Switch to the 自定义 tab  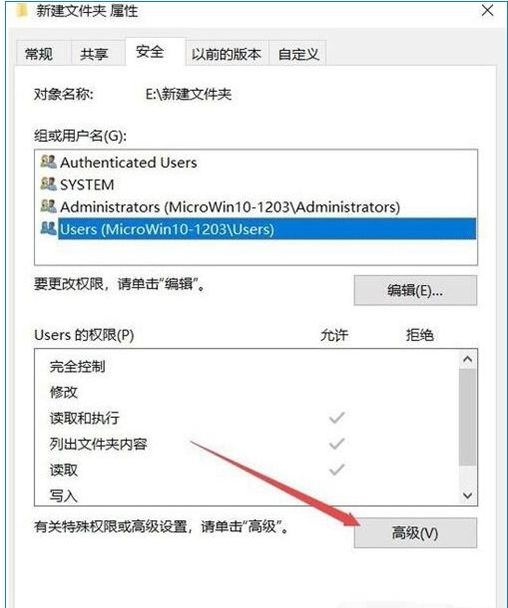(299, 54)
